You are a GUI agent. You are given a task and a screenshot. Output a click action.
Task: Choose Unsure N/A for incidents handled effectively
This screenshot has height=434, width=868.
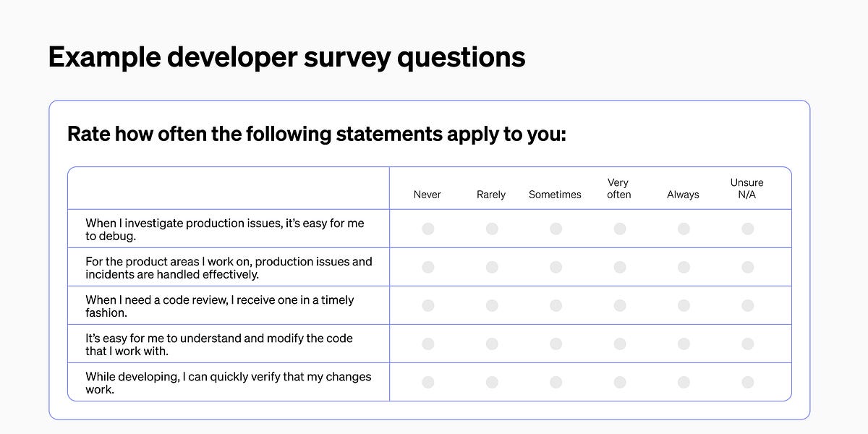747,267
